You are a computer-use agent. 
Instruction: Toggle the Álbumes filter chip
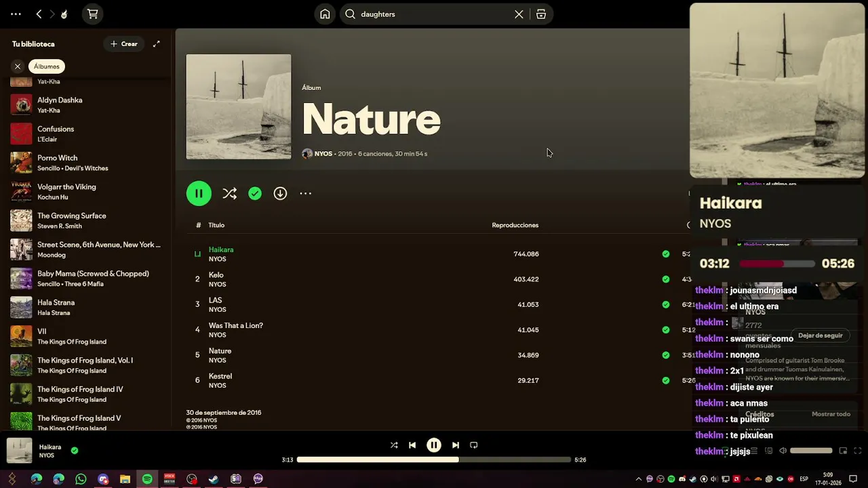(47, 66)
